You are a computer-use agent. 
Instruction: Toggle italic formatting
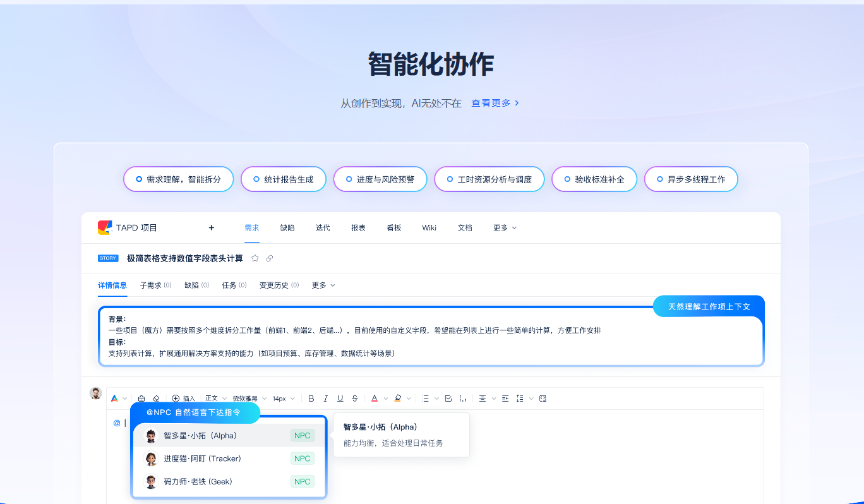(326, 399)
